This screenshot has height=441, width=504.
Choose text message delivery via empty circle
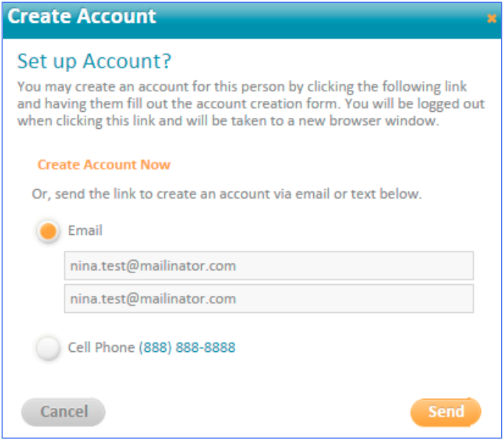[48, 347]
